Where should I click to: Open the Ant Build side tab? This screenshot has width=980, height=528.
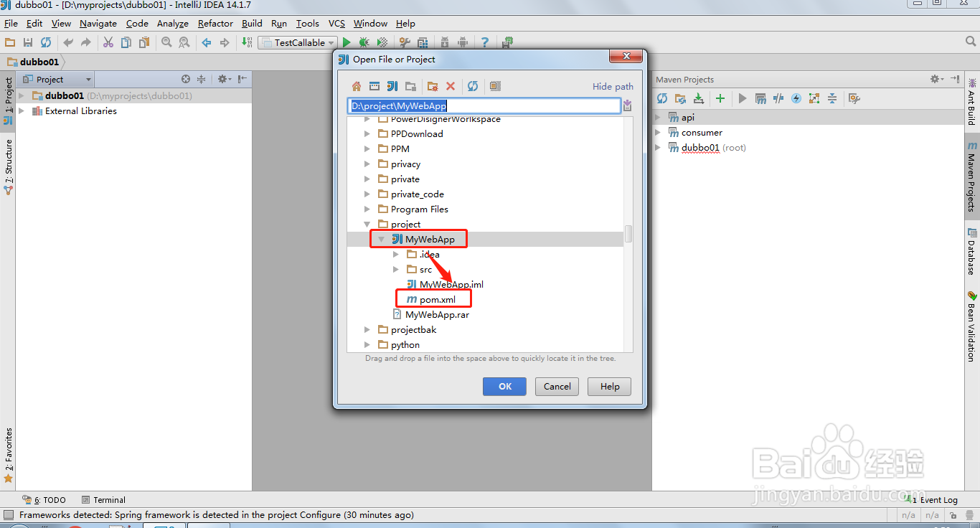[x=972, y=101]
